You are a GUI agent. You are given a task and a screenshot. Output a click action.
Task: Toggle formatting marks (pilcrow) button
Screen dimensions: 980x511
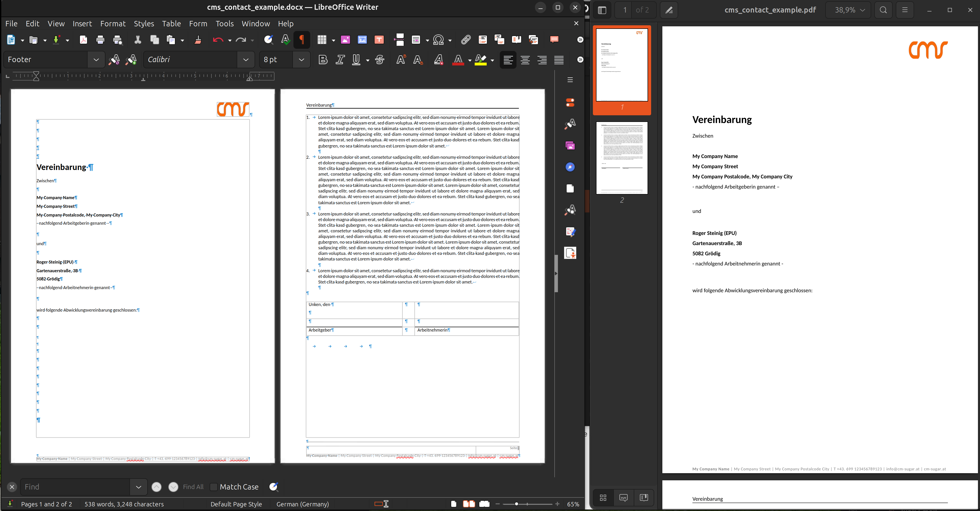pyautogui.click(x=302, y=40)
